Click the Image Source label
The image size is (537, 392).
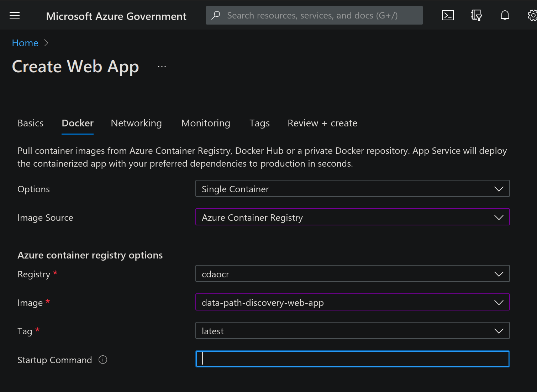tap(45, 218)
